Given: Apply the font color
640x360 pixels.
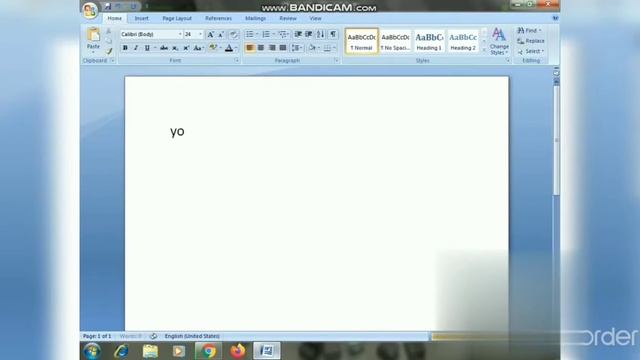Looking at the screenshot, I should [229, 48].
